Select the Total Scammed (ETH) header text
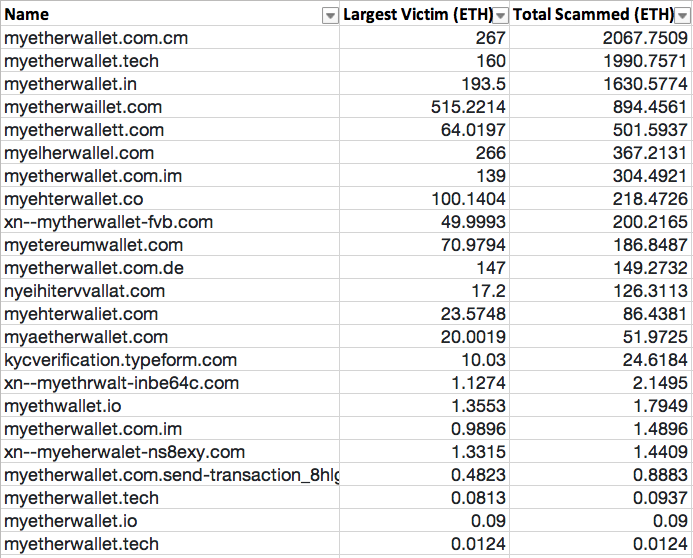 [x=596, y=15]
